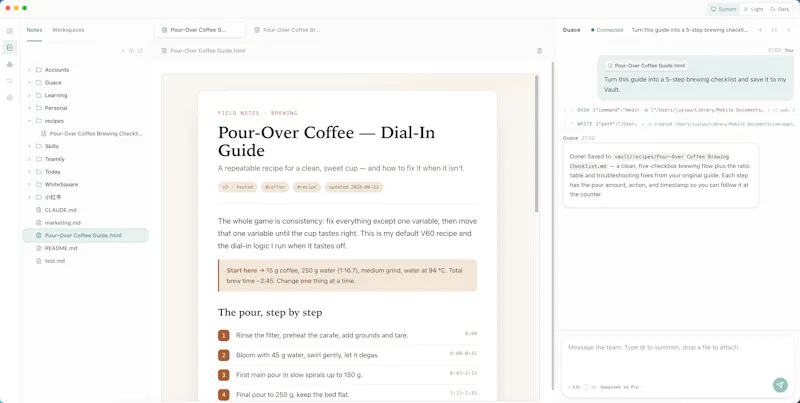This screenshot has width=800, height=403.
Task: Delete the open file using trash icon
Action: tap(539, 51)
